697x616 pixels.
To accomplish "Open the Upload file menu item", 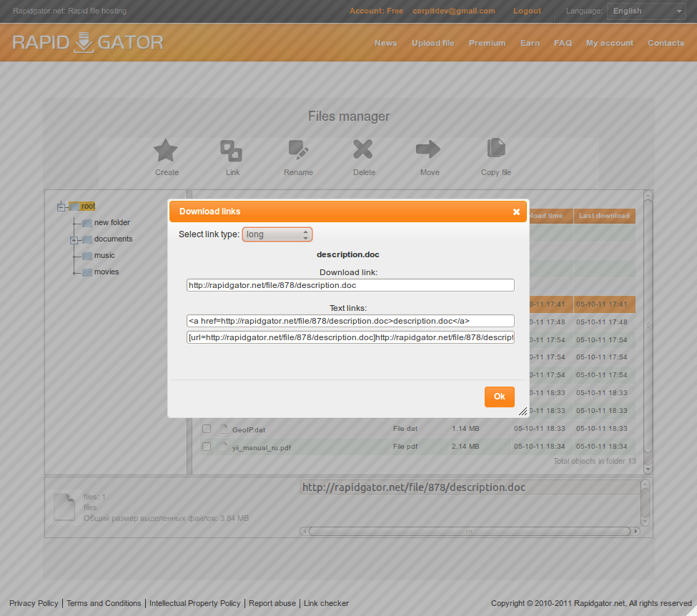I will tap(432, 43).
